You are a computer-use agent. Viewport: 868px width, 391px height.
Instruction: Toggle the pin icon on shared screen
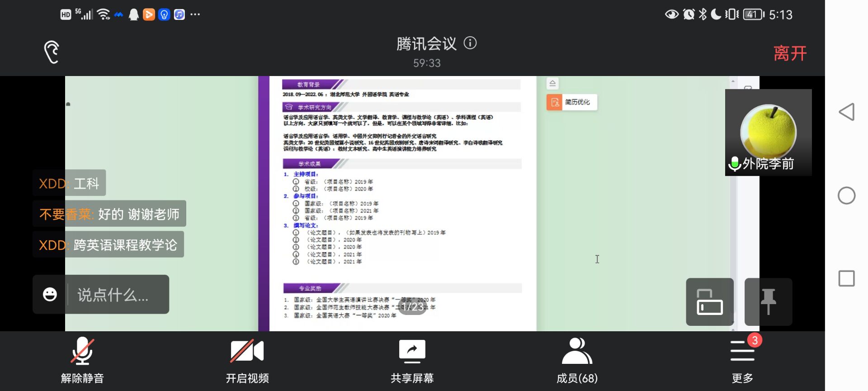tap(768, 302)
